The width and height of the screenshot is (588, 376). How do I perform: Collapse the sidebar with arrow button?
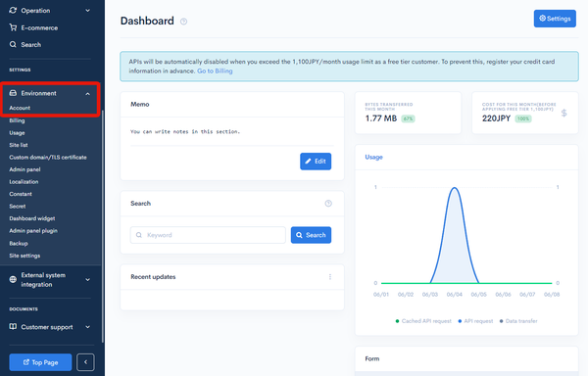point(85,362)
